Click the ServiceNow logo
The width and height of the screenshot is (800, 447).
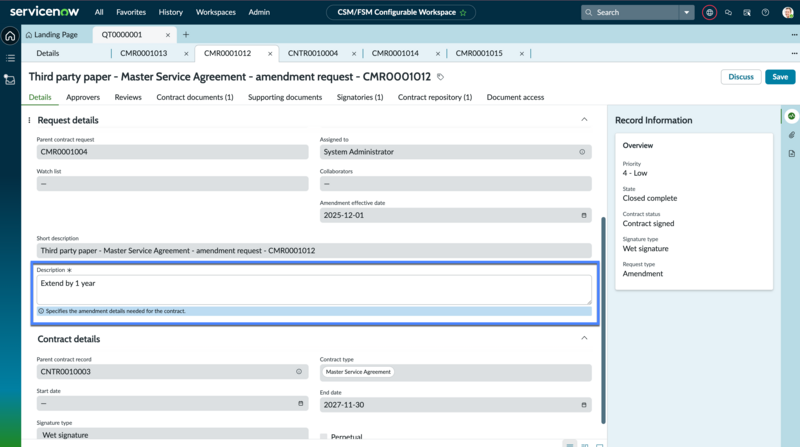coord(44,11)
